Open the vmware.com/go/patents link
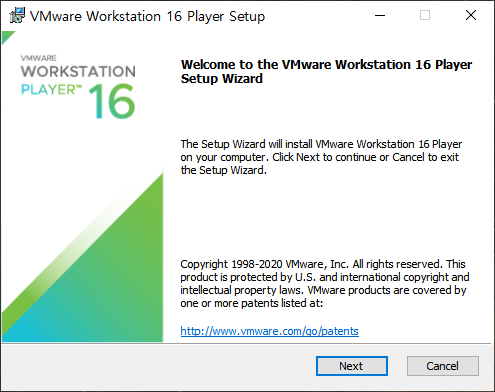The height and width of the screenshot is (392, 495). [x=269, y=331]
